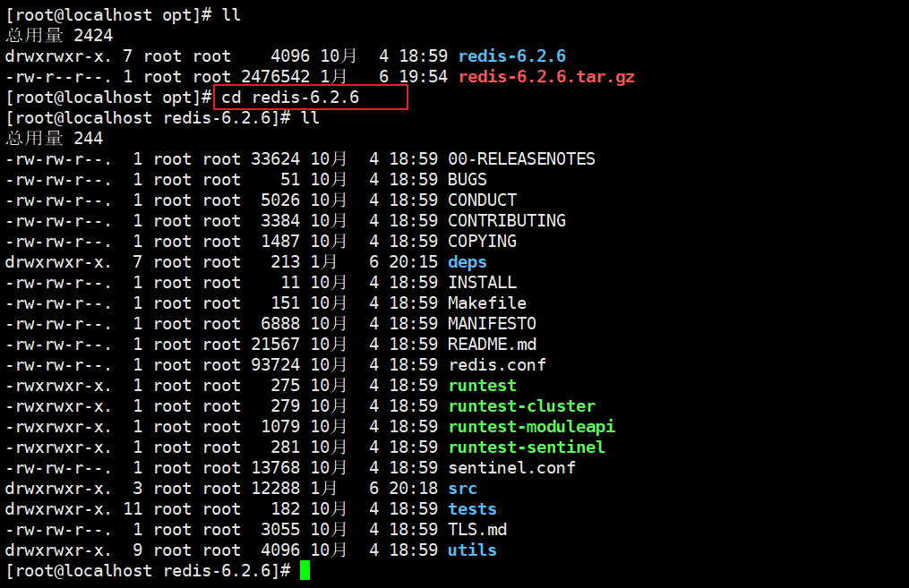909x588 pixels.
Task: Select the COPYING file name
Action: tap(482, 242)
